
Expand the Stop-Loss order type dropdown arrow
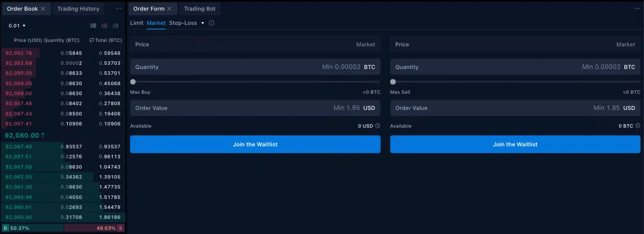[x=203, y=23]
